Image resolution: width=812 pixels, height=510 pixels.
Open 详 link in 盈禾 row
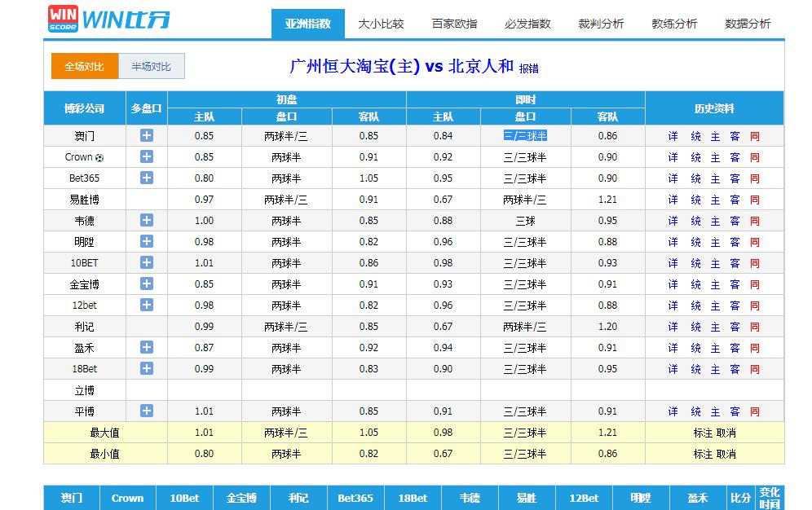click(x=673, y=348)
